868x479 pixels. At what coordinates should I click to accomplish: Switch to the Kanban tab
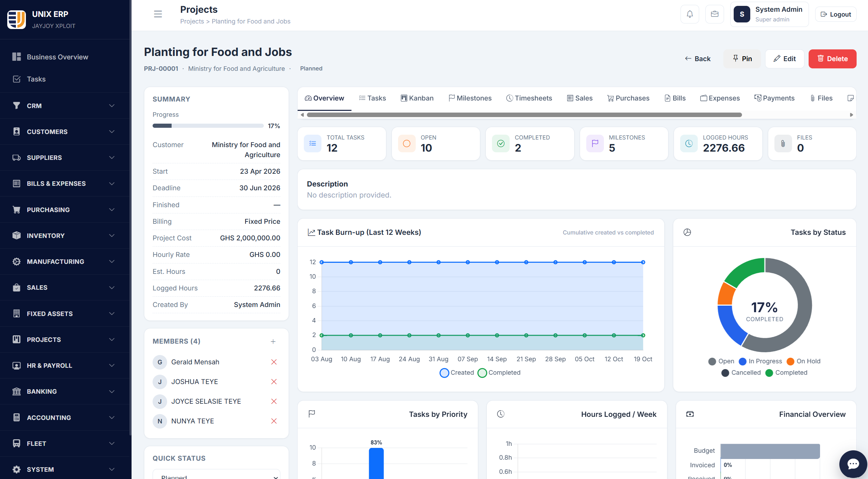click(417, 98)
